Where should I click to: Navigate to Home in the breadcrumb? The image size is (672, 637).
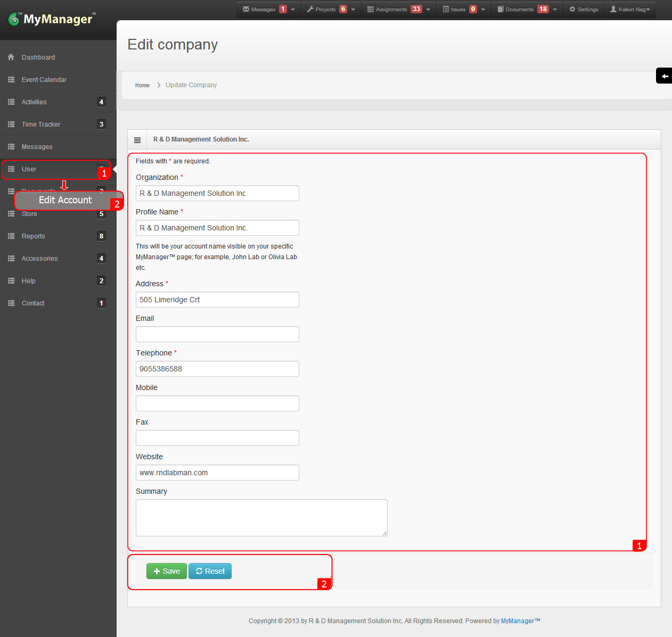coord(142,85)
